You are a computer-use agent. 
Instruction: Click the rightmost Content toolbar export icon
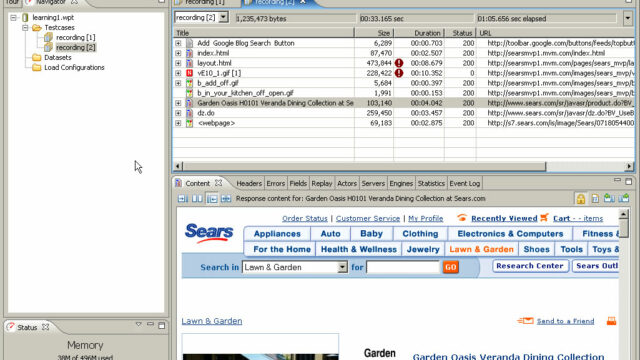624,198
